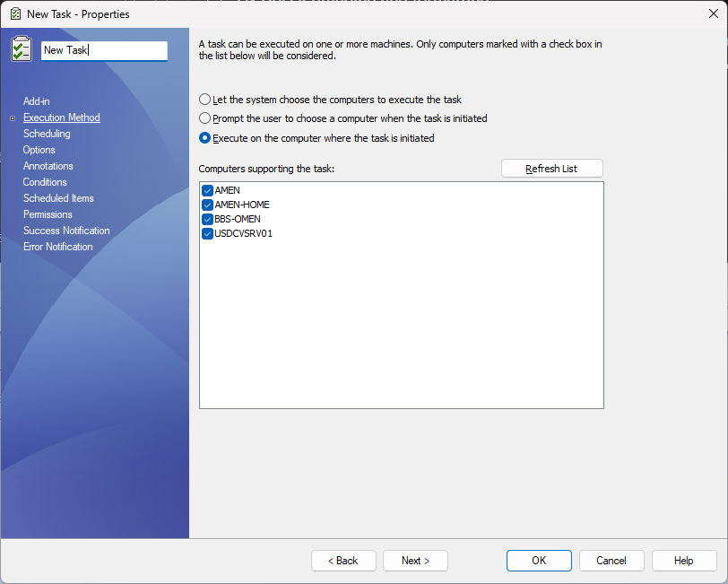
Task: Open the Error Notification page
Action: 58,247
